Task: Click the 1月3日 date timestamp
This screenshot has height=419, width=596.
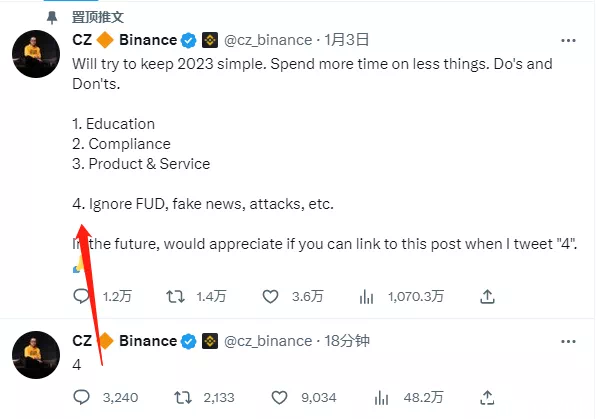Action: pyautogui.click(x=347, y=40)
